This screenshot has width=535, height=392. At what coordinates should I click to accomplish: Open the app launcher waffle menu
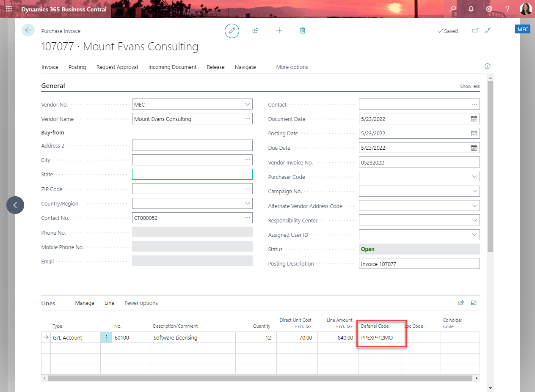click(9, 9)
